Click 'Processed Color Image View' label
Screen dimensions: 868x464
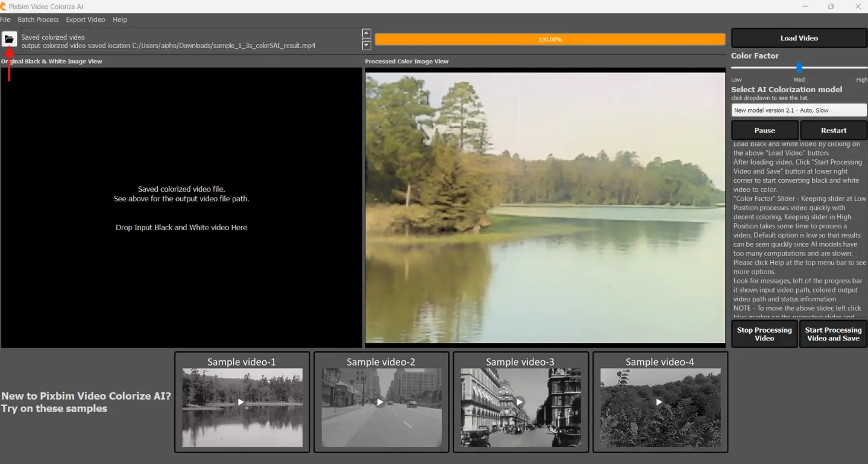coord(407,61)
